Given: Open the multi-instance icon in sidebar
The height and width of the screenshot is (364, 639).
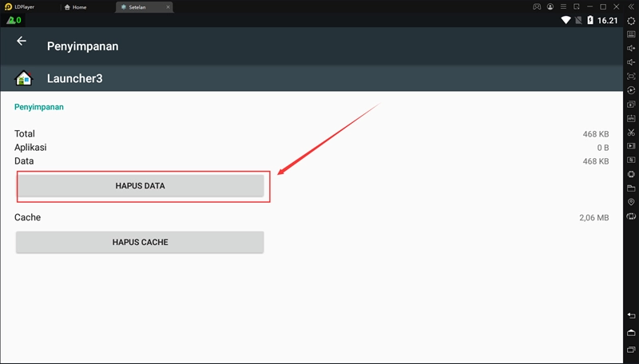Looking at the screenshot, I should click(x=631, y=105).
